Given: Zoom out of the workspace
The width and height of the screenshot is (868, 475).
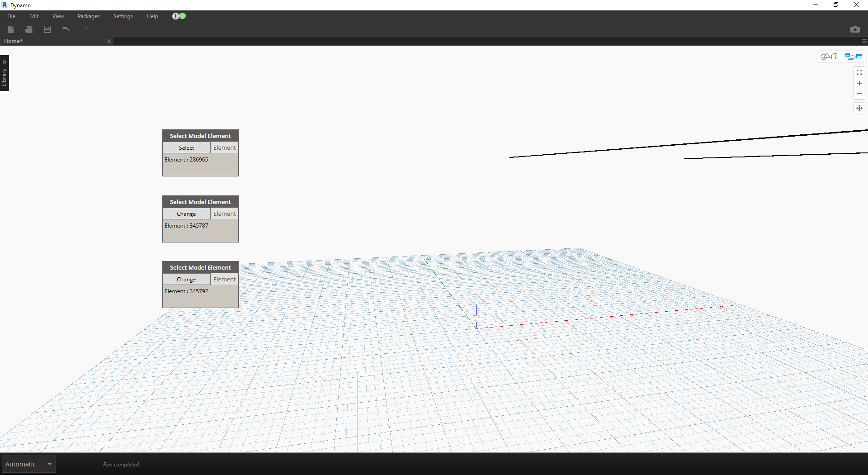Looking at the screenshot, I should click(859, 94).
